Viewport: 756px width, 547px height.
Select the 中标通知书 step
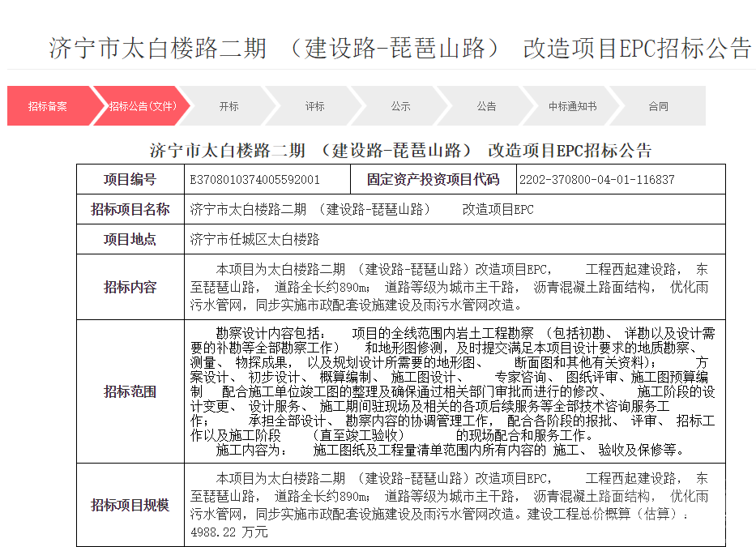coord(572,105)
